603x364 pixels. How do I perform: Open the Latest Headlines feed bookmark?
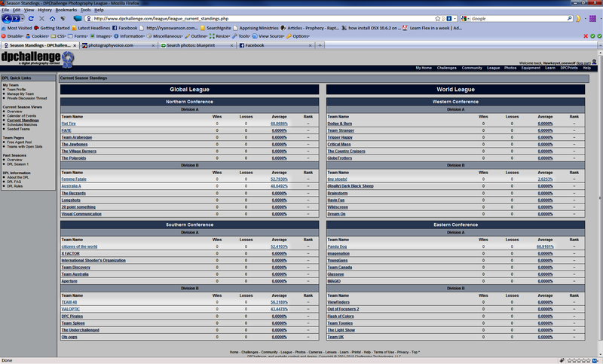(x=90, y=28)
